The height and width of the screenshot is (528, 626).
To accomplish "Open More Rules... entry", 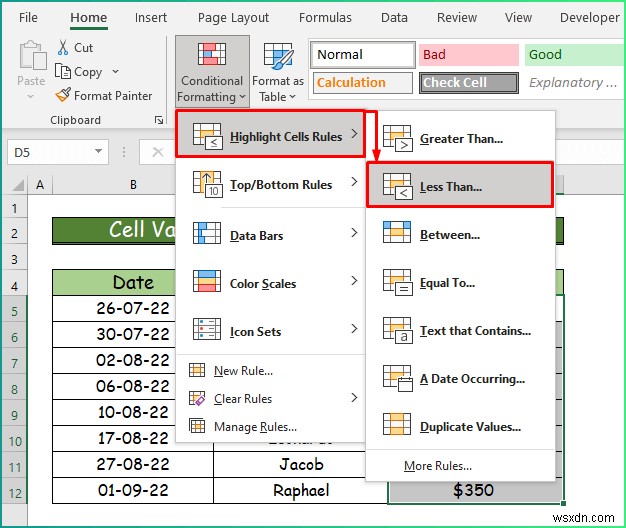I will pos(460,466).
